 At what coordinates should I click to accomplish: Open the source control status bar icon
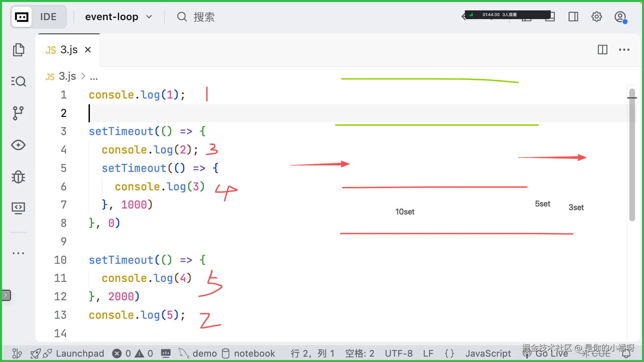(x=17, y=353)
